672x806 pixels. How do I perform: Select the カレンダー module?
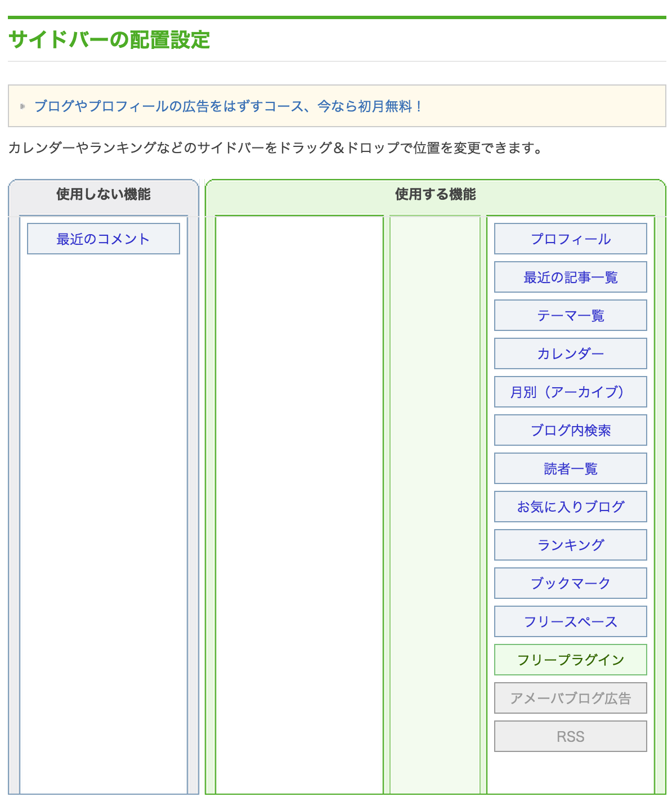(x=570, y=354)
